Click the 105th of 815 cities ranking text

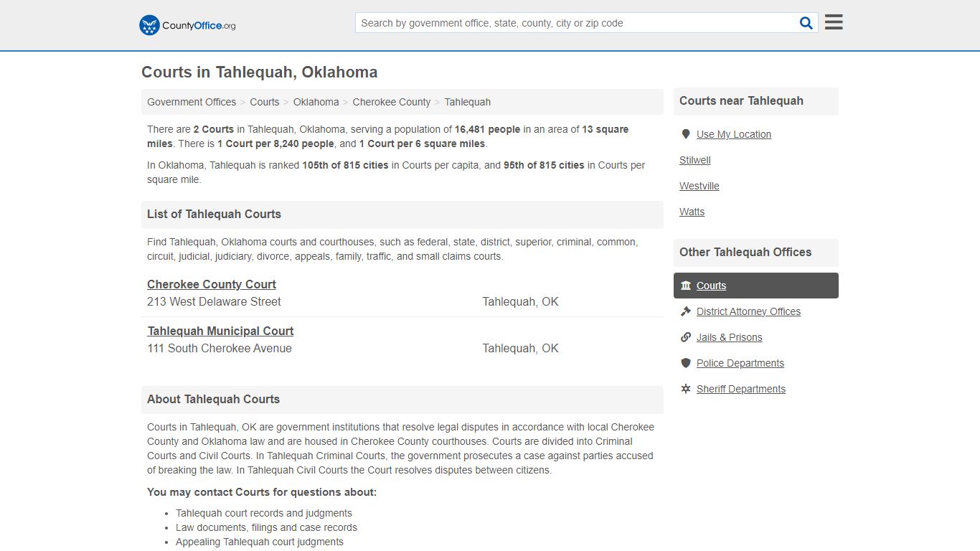point(345,165)
